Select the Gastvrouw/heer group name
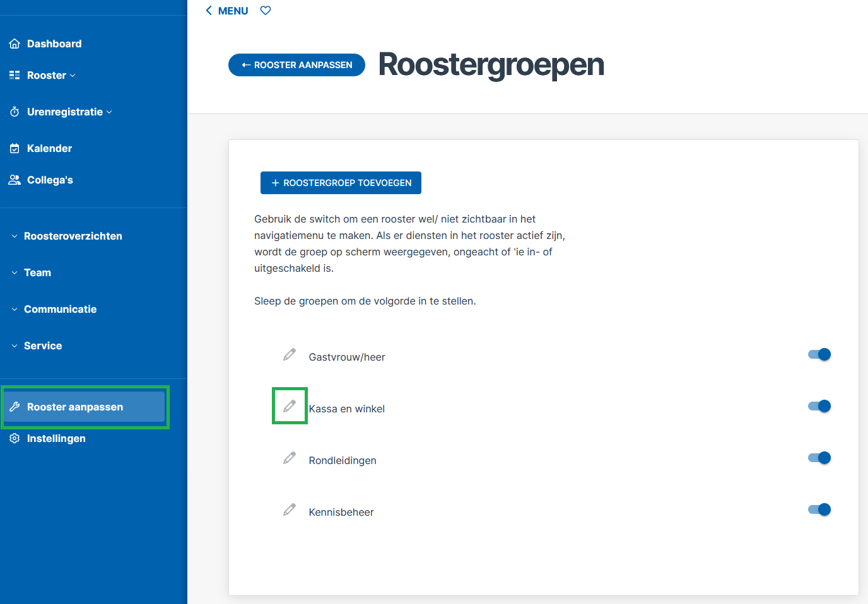868x604 pixels. 347,357
